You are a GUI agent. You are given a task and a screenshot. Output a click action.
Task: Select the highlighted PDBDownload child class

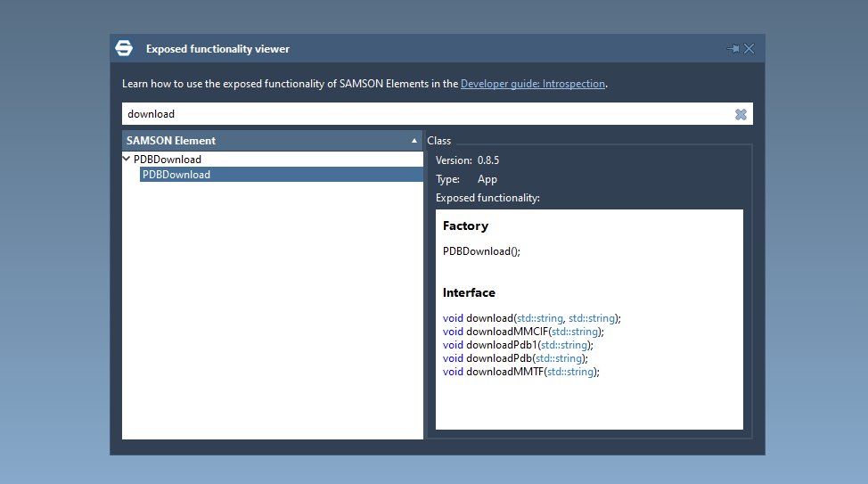point(176,175)
